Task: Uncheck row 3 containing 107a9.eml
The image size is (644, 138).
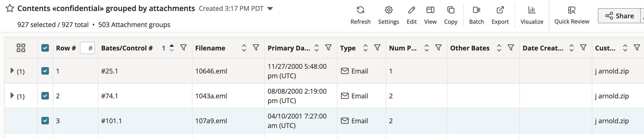Action: click(45, 121)
